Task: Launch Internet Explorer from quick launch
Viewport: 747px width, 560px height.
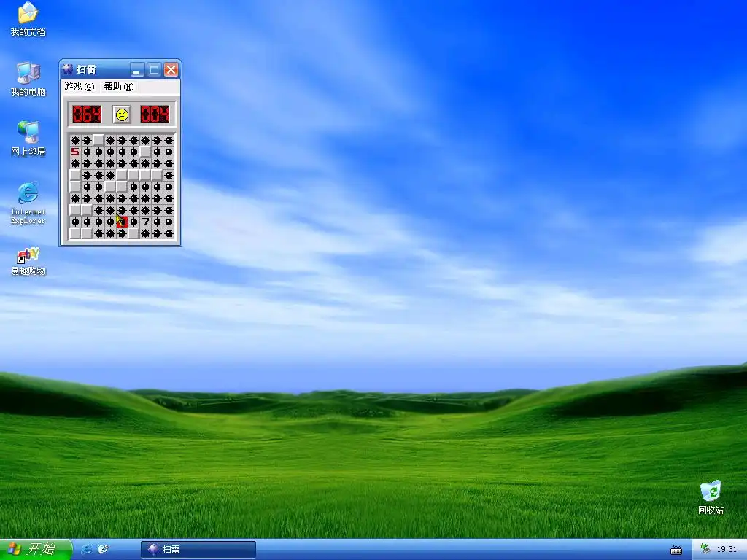Action: 87,550
